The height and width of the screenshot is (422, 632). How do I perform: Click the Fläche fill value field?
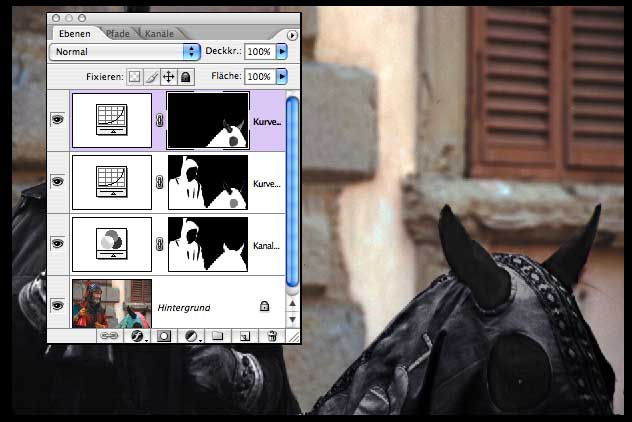coord(260,76)
